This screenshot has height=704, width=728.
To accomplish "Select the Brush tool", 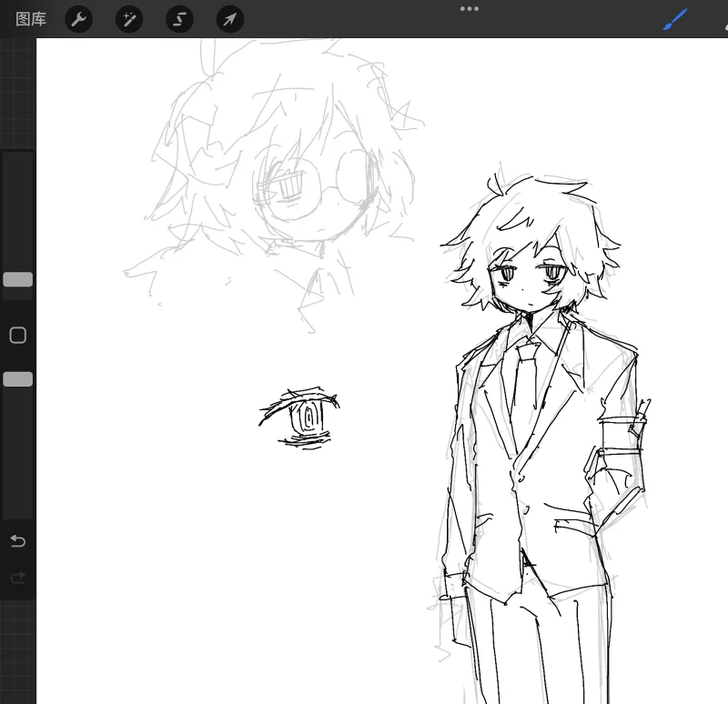I will 674,19.
